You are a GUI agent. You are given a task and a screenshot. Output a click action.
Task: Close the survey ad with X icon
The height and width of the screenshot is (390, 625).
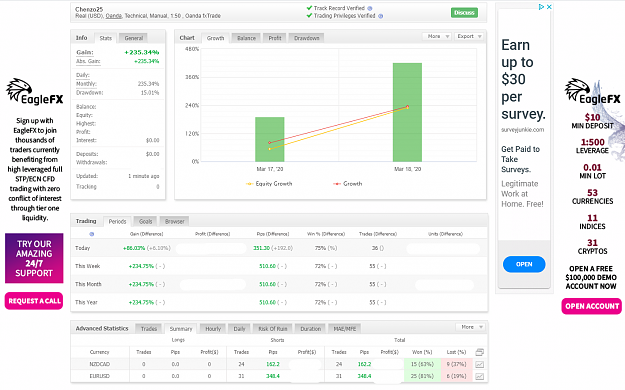[549, 7]
